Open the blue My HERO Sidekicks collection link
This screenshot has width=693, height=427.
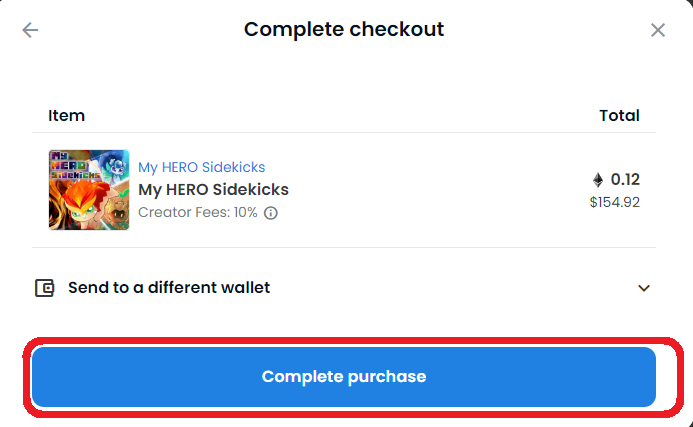coord(202,167)
